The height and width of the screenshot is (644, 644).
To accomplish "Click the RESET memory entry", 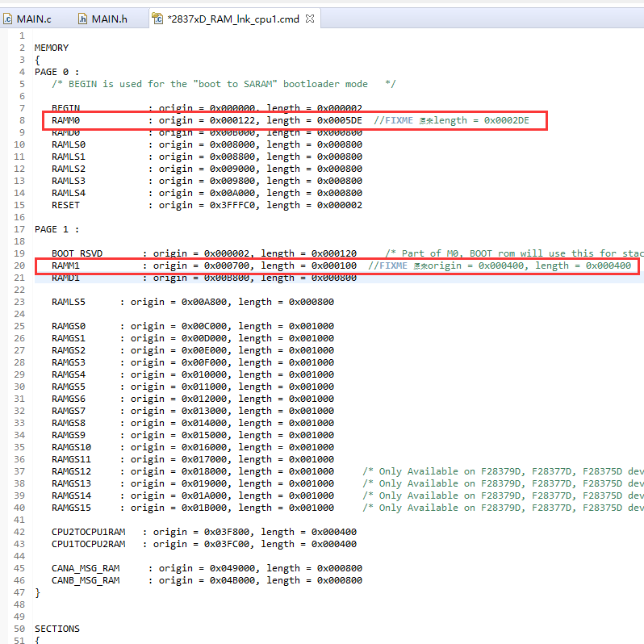I will click(65, 205).
